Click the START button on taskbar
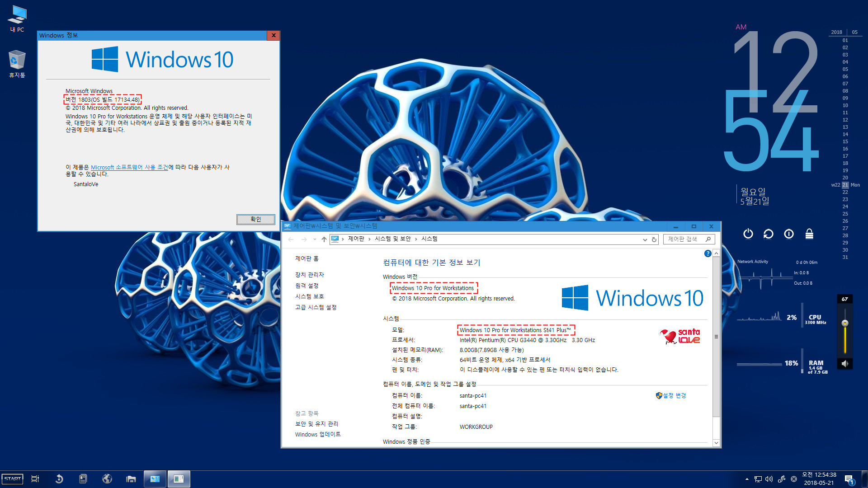Viewport: 868px width, 488px height. [x=13, y=479]
